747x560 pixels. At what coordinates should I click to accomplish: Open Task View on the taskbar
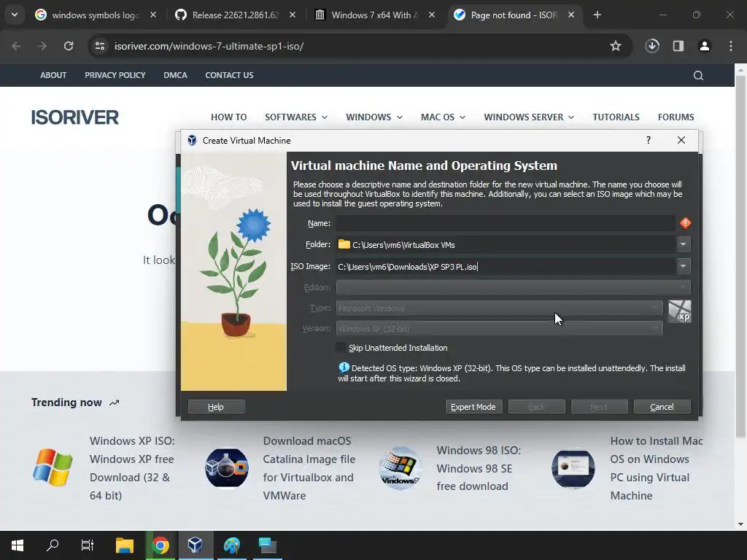[x=88, y=545]
